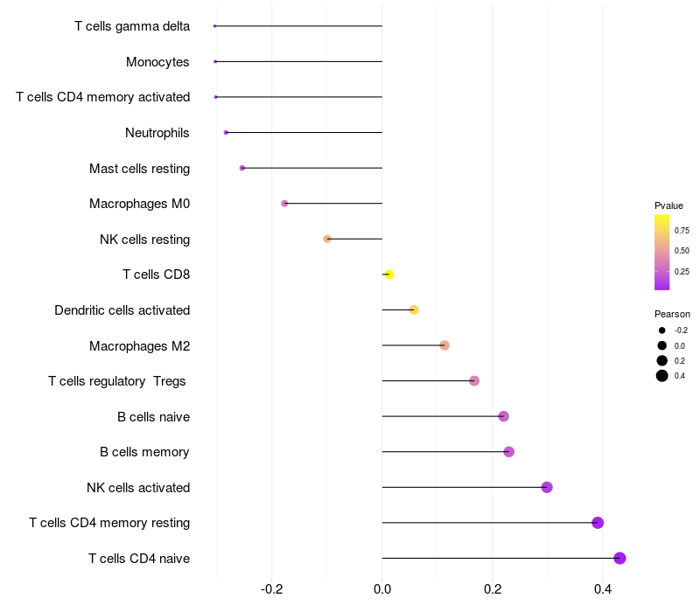Select the Neutrophils label
This screenshot has height=612, width=700.
(157, 133)
